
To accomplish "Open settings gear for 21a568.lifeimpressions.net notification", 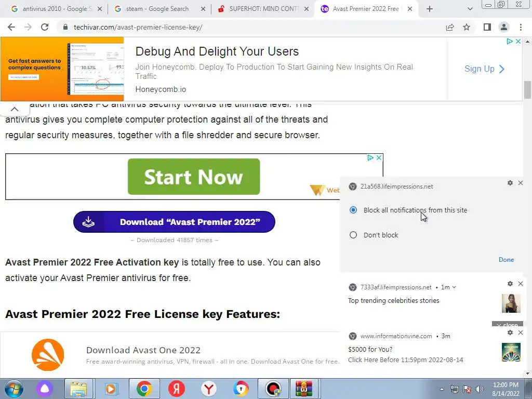I will point(510,183).
